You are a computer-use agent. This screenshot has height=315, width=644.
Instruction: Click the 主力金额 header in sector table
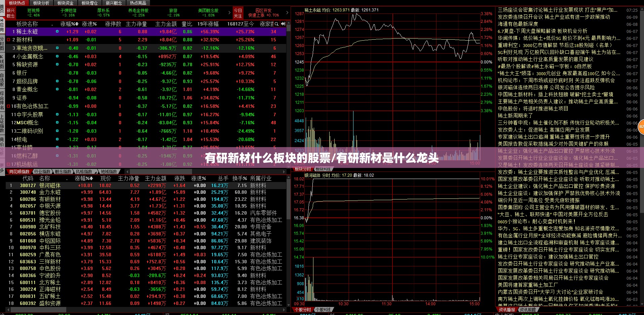click(166, 24)
